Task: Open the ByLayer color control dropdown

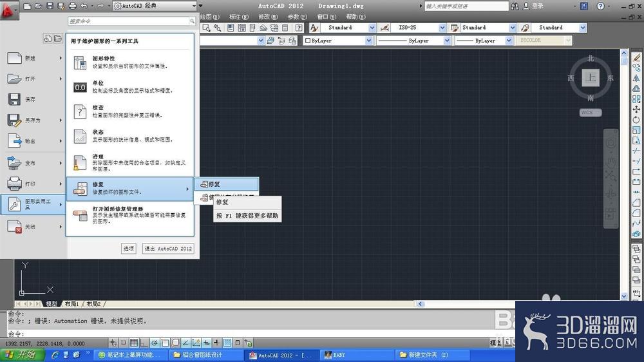Action: 368,41
